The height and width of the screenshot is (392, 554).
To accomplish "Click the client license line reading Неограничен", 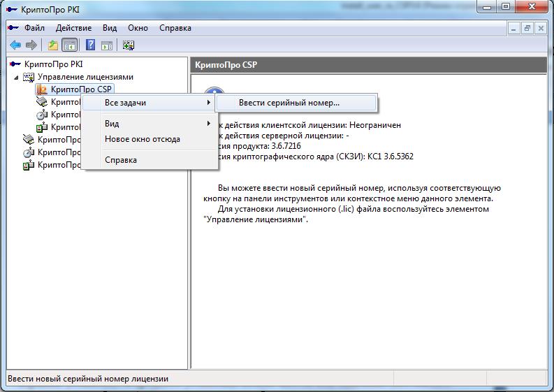I will [x=309, y=125].
